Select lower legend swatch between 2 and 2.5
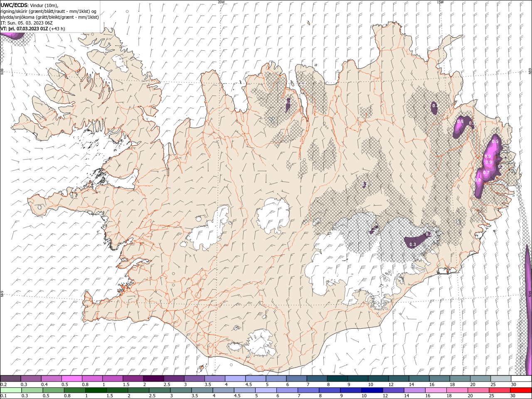The image size is (532, 399). tap(138, 390)
